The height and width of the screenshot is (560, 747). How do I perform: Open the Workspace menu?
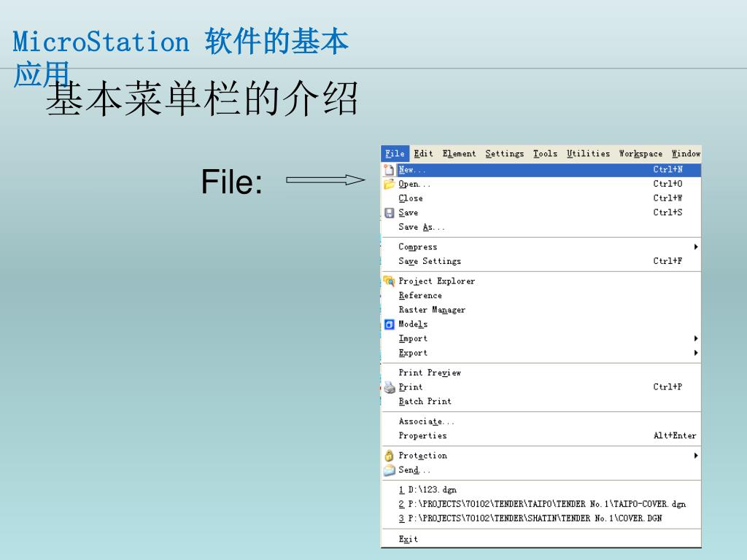tap(640, 153)
